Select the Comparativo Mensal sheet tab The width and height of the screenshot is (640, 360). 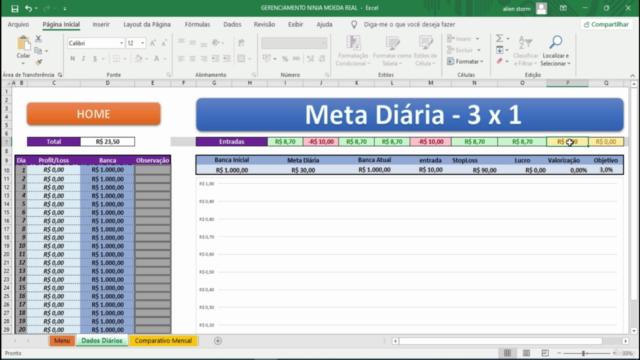click(x=163, y=341)
